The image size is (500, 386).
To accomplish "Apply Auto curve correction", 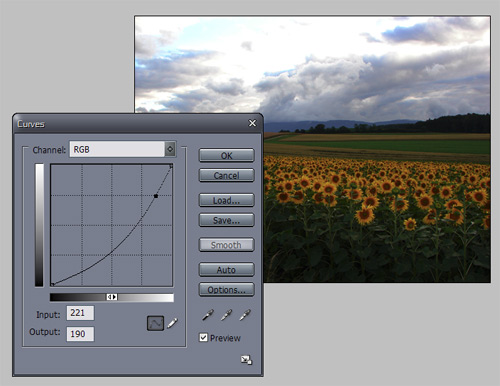I will tap(226, 270).
